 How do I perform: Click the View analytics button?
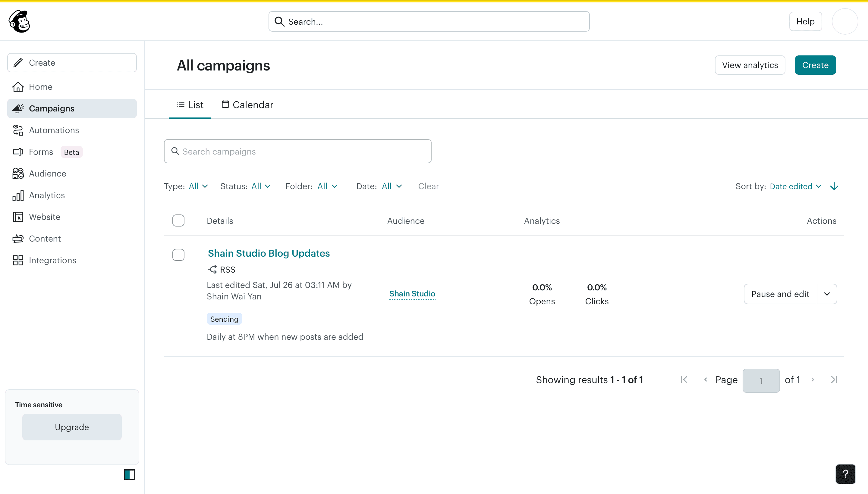coord(750,65)
